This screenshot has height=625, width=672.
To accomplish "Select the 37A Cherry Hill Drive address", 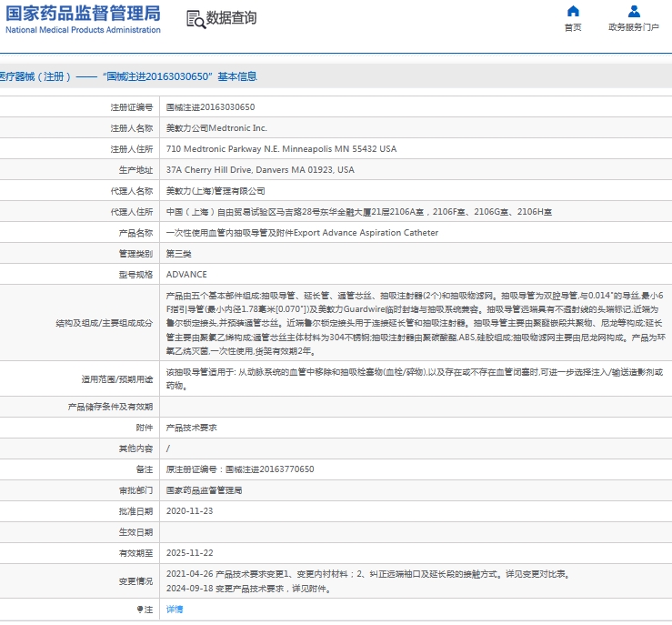I will (x=260, y=170).
